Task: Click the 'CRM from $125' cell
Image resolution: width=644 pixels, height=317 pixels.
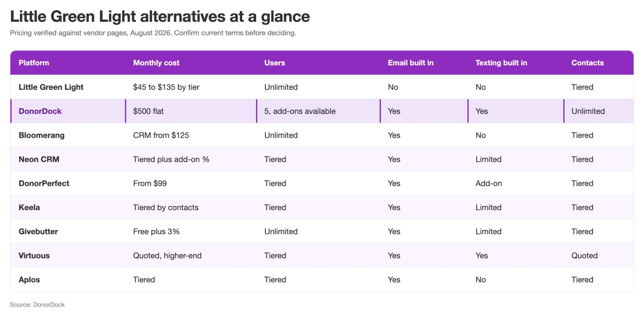Action: (161, 135)
